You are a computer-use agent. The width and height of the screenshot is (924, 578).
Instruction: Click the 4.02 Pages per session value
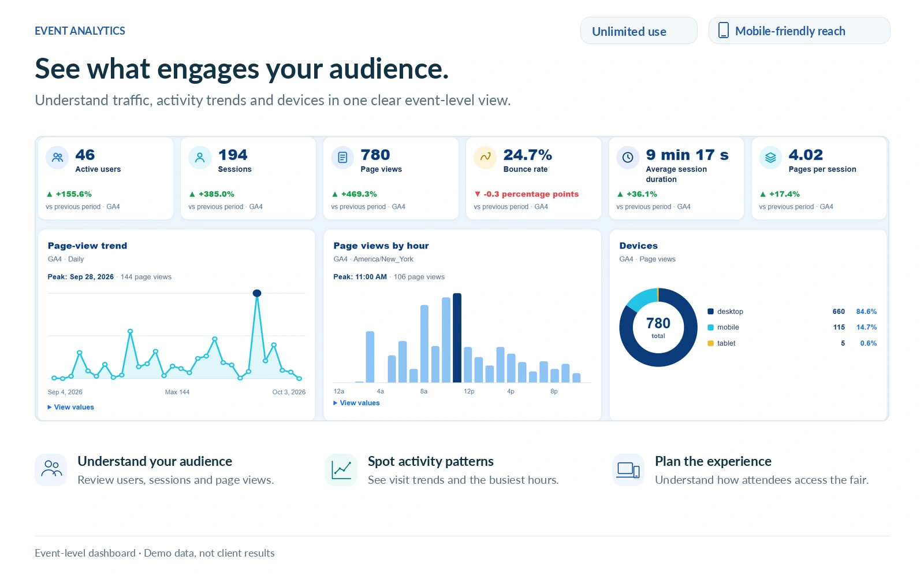(x=806, y=155)
